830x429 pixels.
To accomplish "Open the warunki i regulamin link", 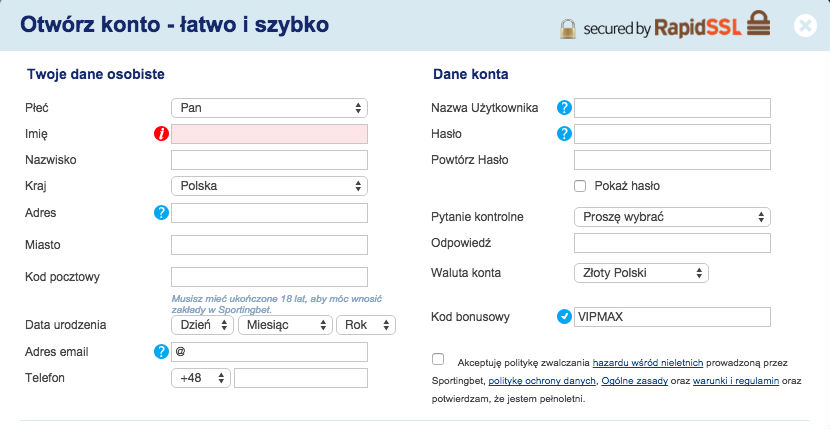I will pyautogui.click(x=736, y=381).
